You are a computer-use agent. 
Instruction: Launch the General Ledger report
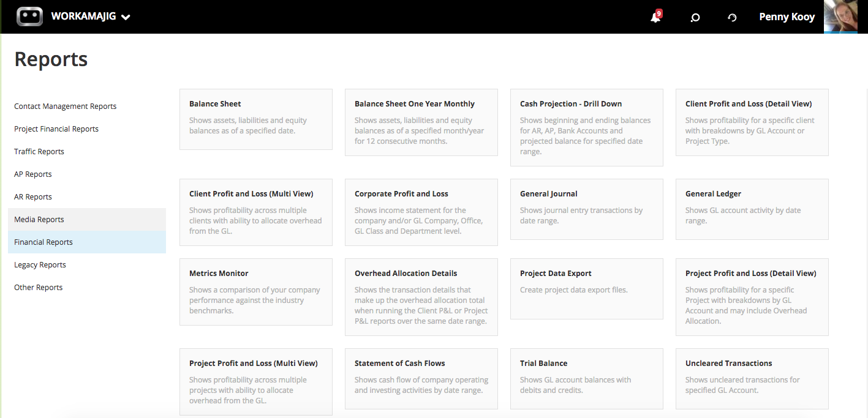coord(752,209)
